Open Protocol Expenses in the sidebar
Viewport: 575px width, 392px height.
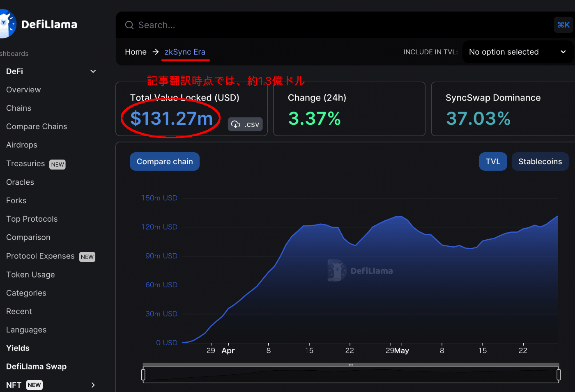click(40, 256)
